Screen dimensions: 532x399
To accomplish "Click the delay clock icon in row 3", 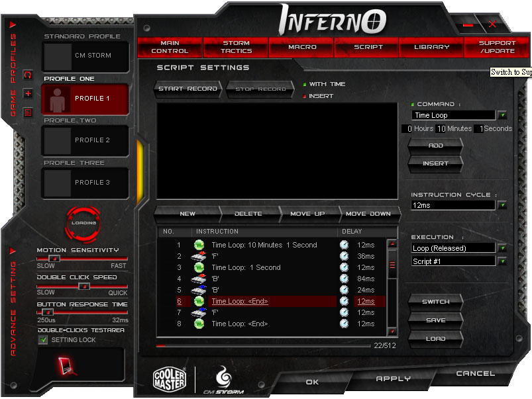I will [344, 267].
